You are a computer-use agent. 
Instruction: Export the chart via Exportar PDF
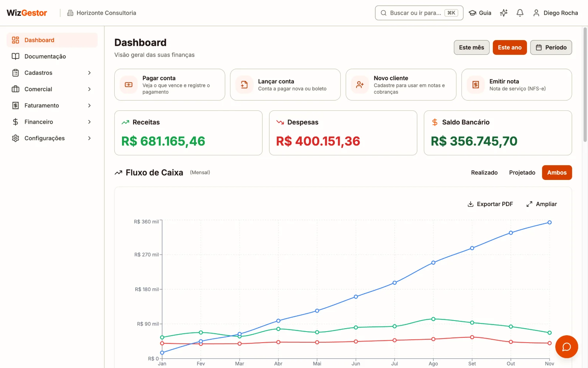point(490,204)
